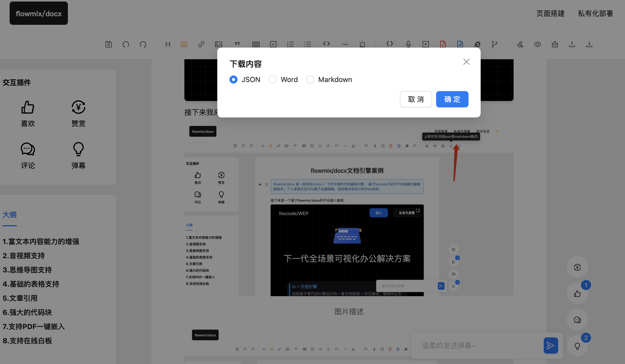Jump to outline item 2.音视频支持
This screenshot has width=625, height=364.
point(24,256)
